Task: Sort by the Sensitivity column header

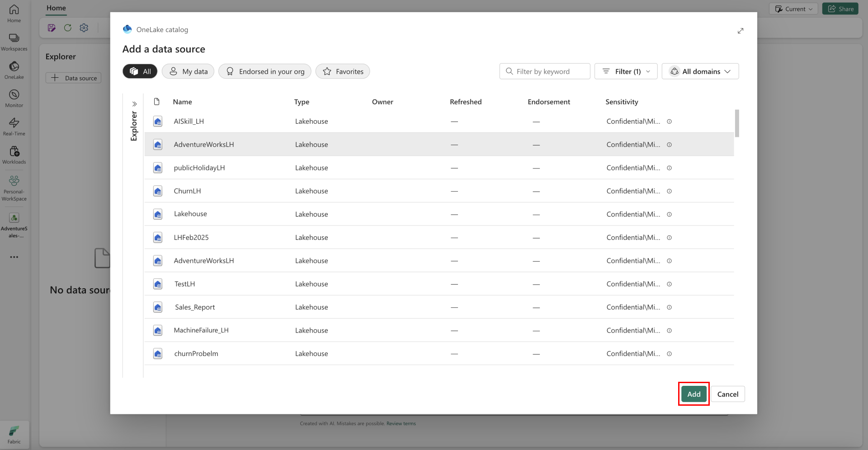Action: pyautogui.click(x=622, y=102)
